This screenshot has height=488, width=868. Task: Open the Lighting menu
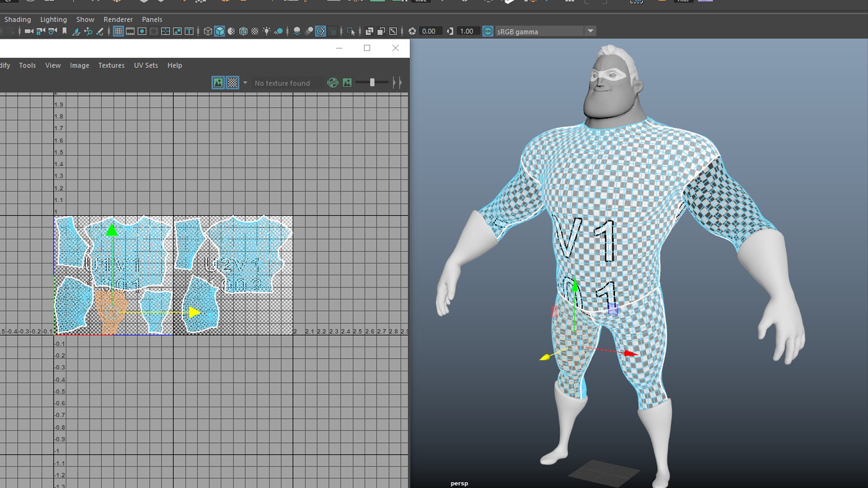click(53, 19)
